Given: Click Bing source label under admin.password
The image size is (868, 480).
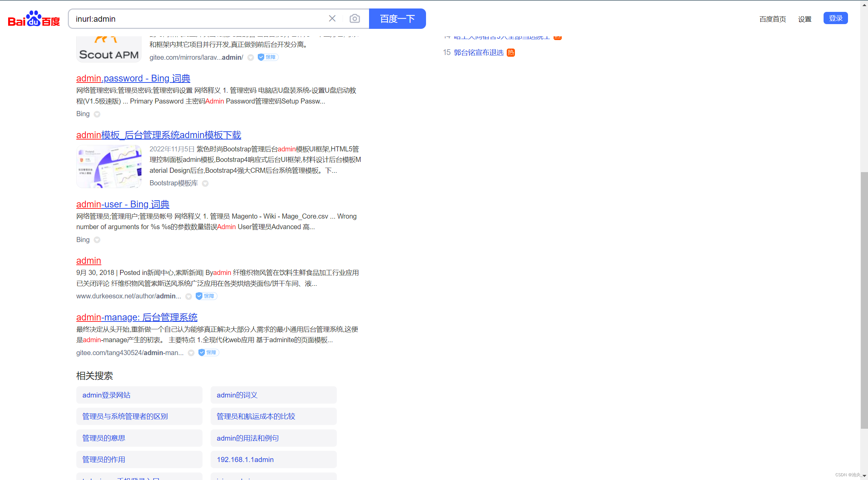Looking at the screenshot, I should pyautogui.click(x=83, y=114).
